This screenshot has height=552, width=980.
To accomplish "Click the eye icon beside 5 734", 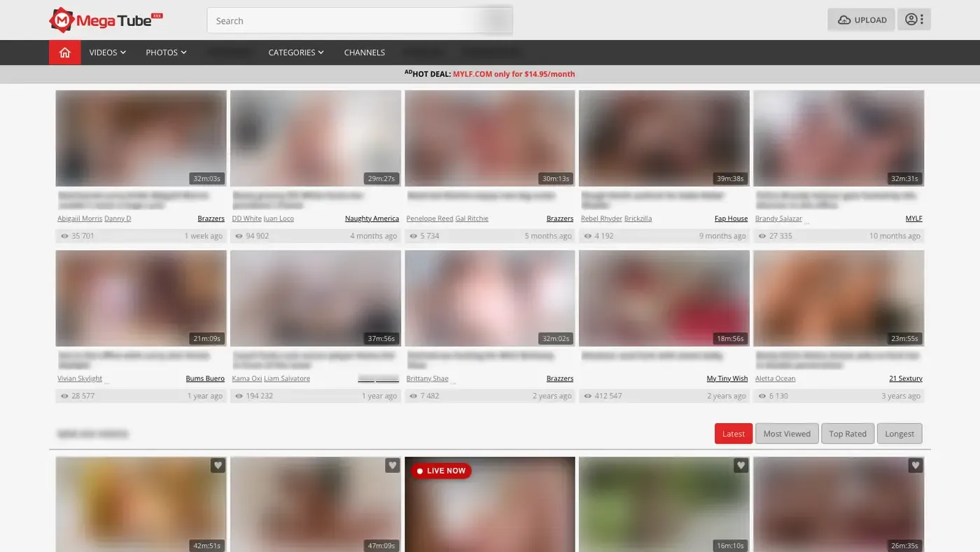I will coord(413,236).
